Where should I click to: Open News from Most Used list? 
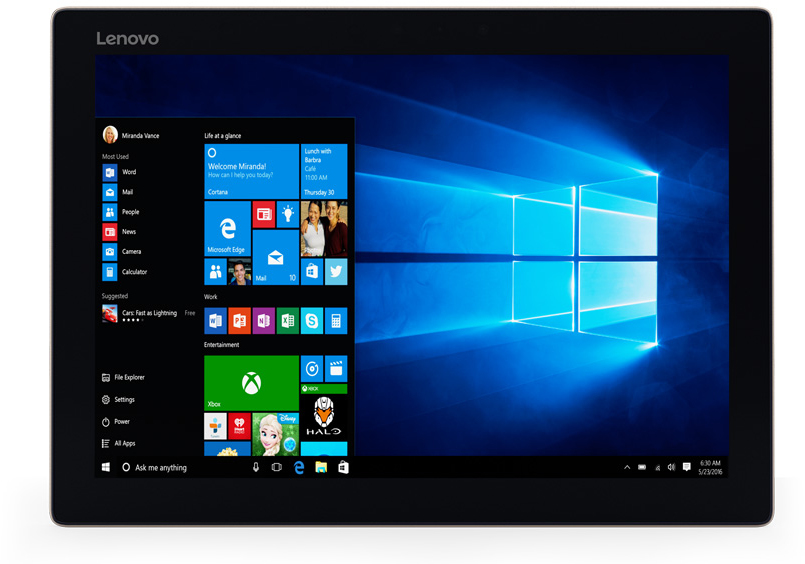(120, 231)
